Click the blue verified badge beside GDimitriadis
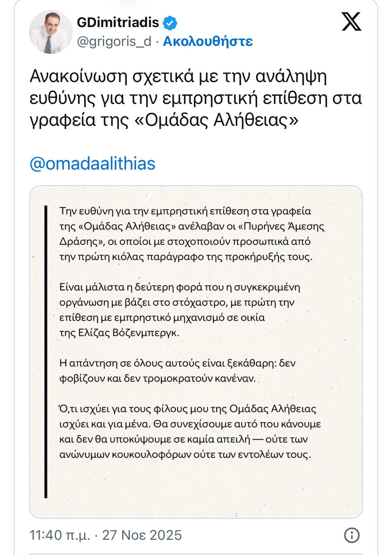The image size is (392, 555). [x=170, y=23]
